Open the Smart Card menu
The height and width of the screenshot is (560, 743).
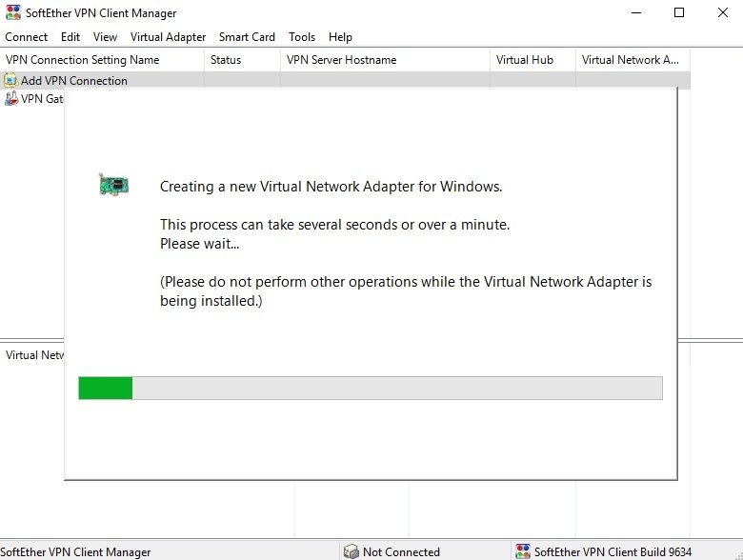247,37
